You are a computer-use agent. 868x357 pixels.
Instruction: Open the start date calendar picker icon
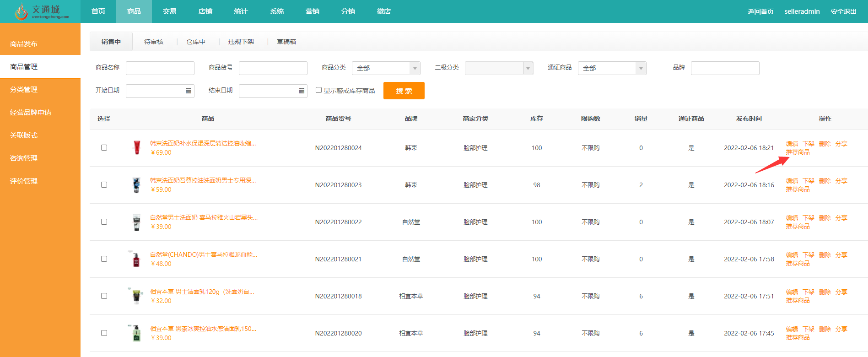tap(189, 91)
